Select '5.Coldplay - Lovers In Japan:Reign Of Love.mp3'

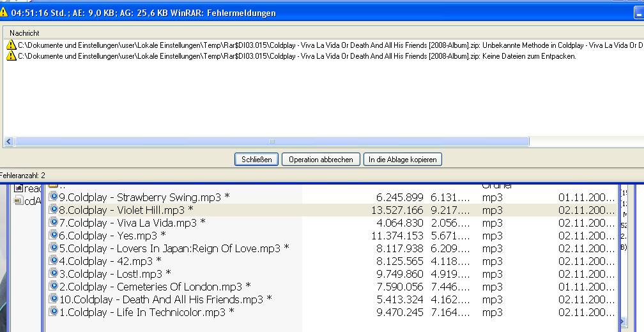click(174, 248)
